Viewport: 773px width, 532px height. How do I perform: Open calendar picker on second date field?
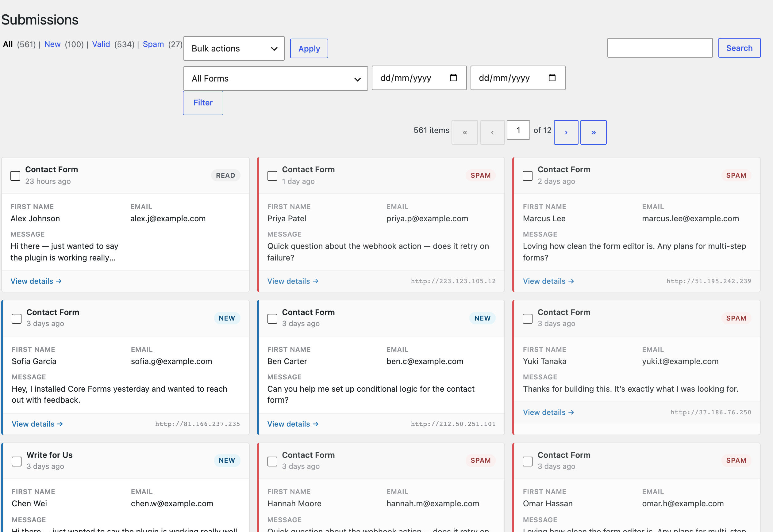pos(552,78)
